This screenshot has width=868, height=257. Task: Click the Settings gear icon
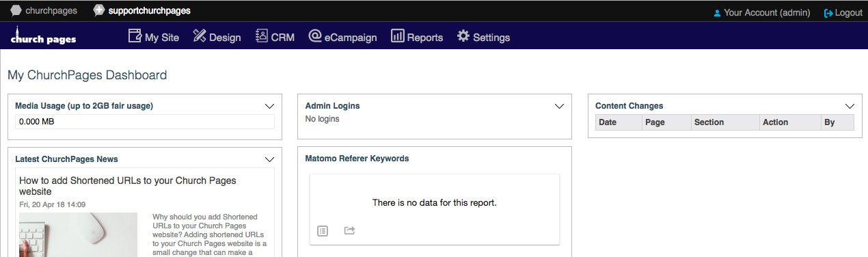click(x=463, y=36)
